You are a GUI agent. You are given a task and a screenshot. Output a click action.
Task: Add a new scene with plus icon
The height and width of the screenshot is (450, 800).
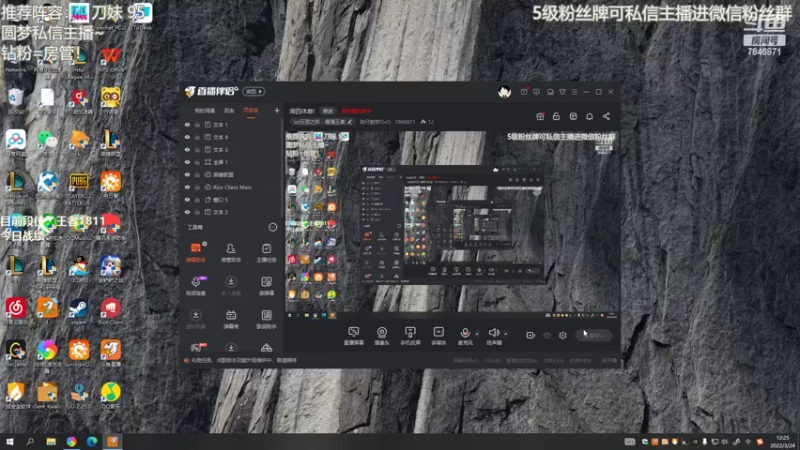[x=277, y=110]
